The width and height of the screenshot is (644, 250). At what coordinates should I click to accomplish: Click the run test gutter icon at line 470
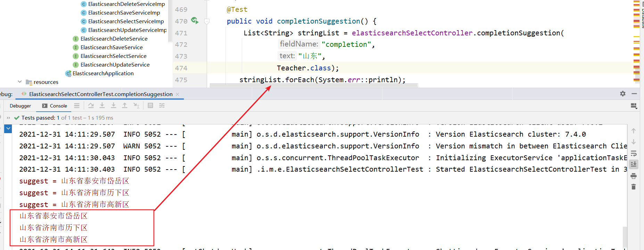195,21
